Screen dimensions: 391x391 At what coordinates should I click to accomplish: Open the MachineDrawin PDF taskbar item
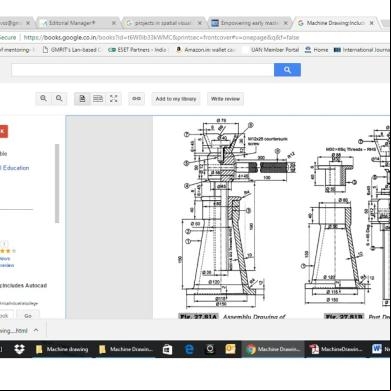click(336, 349)
